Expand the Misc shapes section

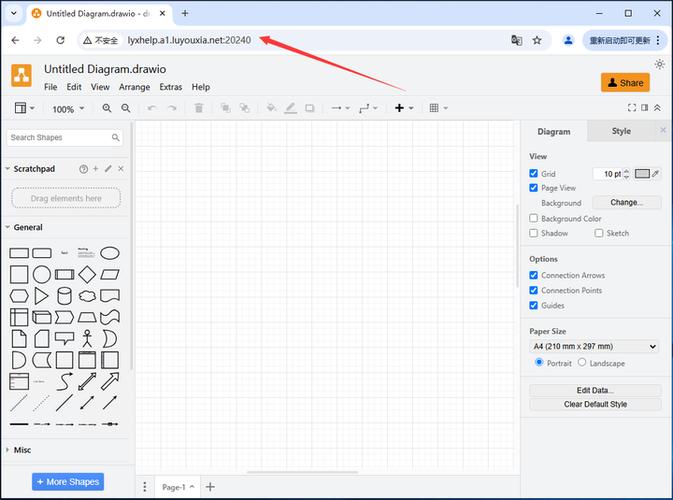click(x=22, y=450)
